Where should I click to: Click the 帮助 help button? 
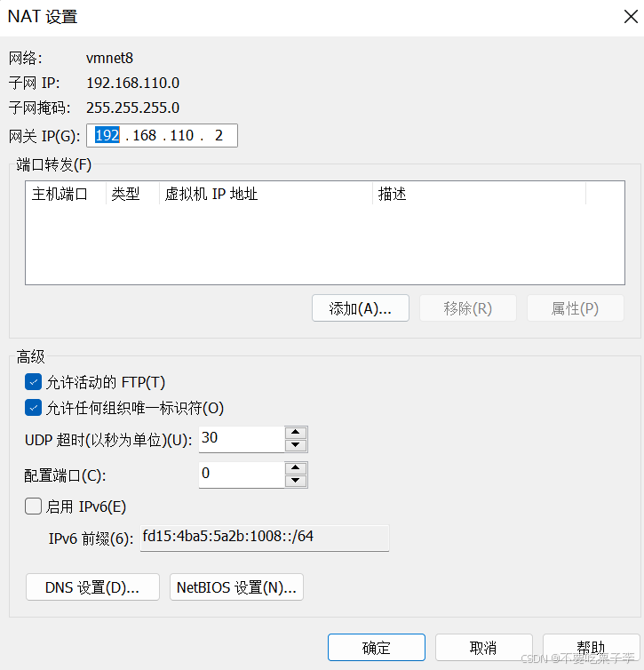pos(591,648)
